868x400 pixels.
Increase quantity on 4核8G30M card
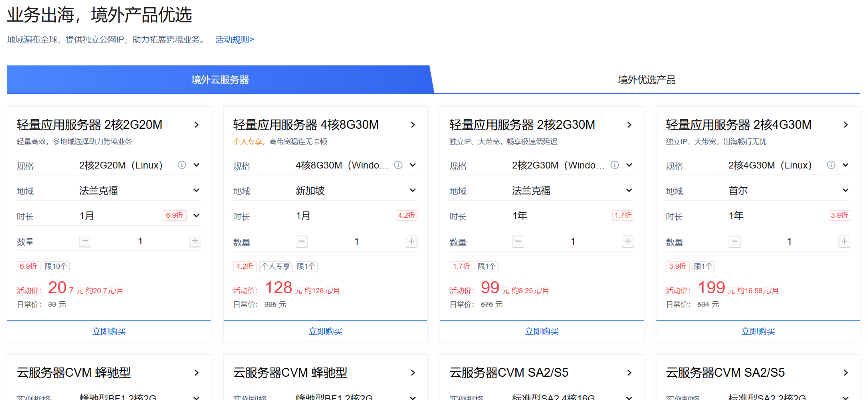tap(412, 242)
